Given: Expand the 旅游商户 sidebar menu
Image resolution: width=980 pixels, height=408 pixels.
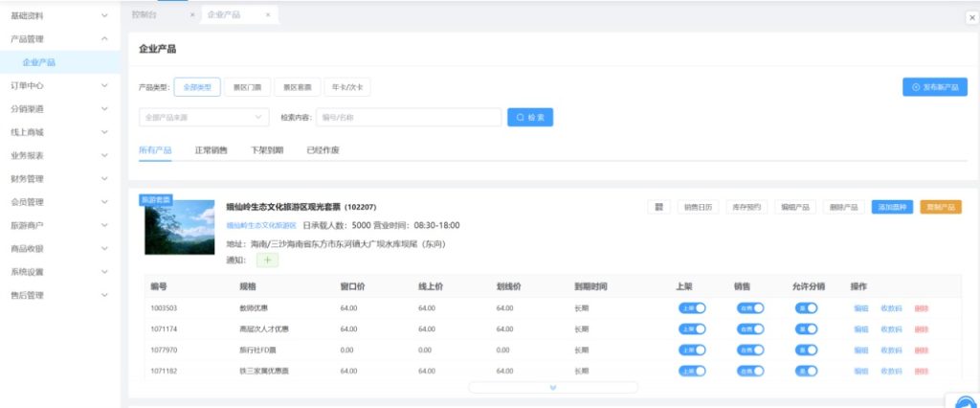Looking at the screenshot, I should click(60, 225).
